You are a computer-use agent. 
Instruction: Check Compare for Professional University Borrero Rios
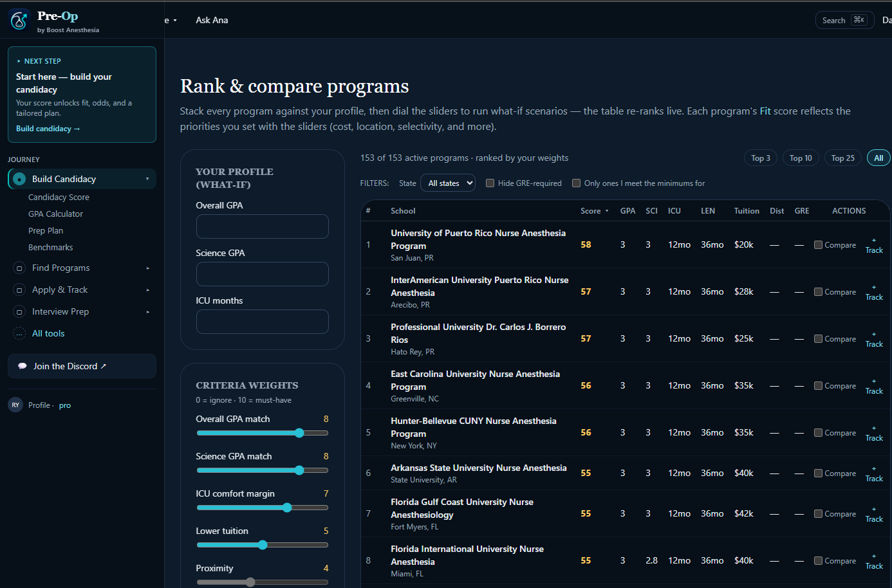click(818, 339)
